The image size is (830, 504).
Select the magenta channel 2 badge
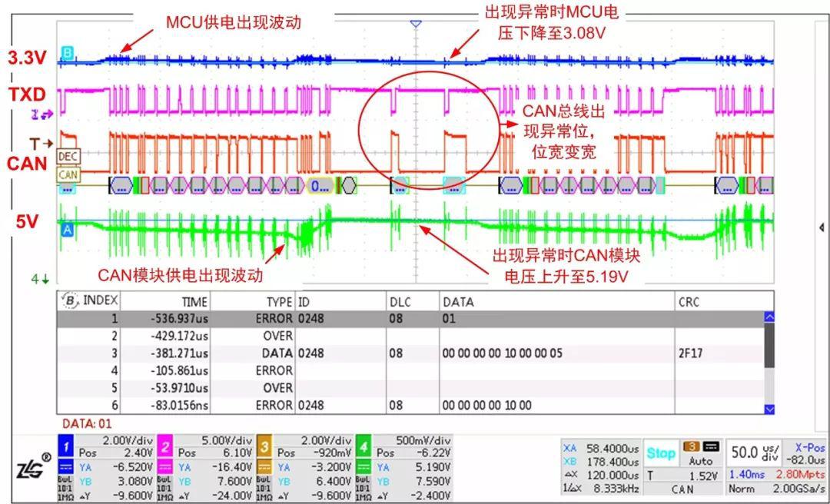point(165,448)
